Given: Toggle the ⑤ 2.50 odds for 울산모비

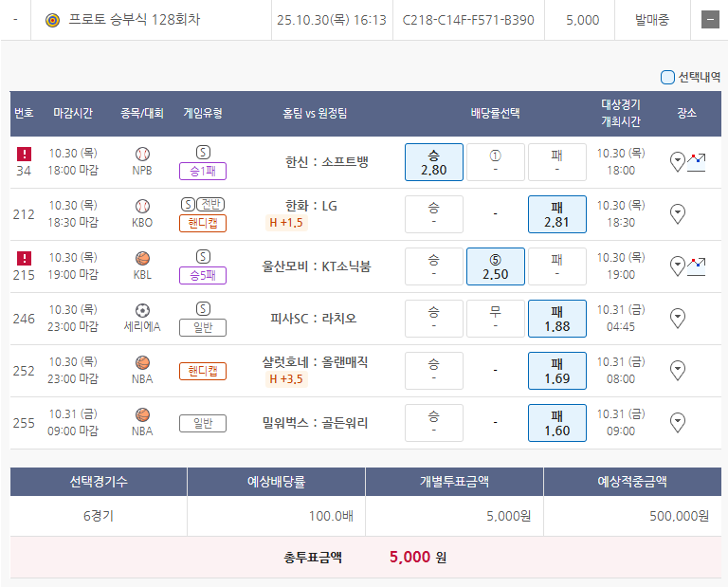Looking at the screenshot, I should coord(495,266).
